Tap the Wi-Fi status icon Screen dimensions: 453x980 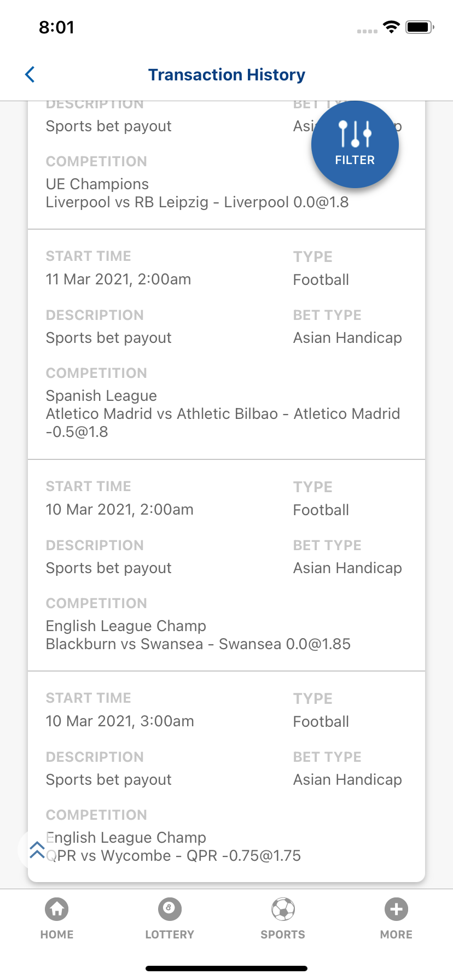pyautogui.click(x=391, y=27)
